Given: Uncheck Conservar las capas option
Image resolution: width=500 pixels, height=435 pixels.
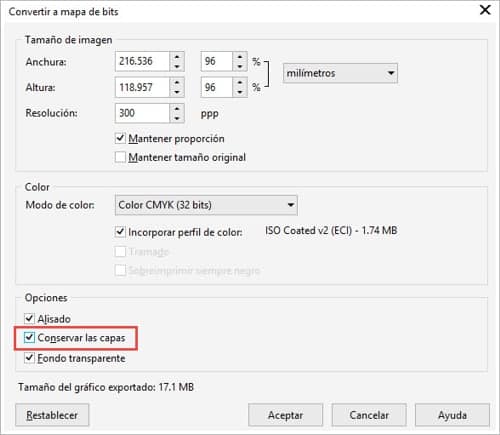Looking at the screenshot, I should click(29, 338).
